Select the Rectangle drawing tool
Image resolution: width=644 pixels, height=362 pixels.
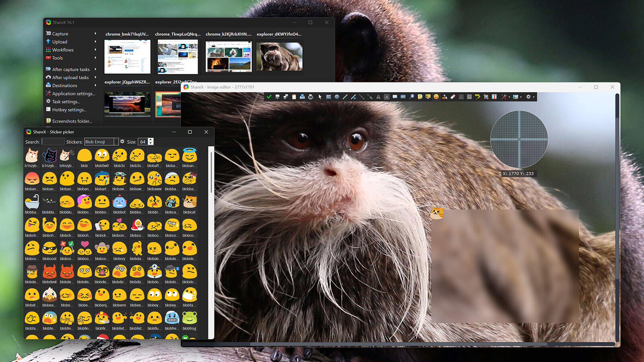tap(328, 97)
